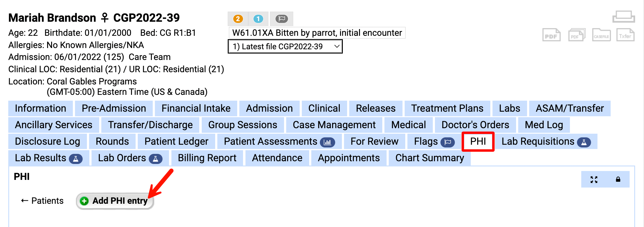Click the printer icon
The height and width of the screenshot is (227, 644).
(x=623, y=17)
